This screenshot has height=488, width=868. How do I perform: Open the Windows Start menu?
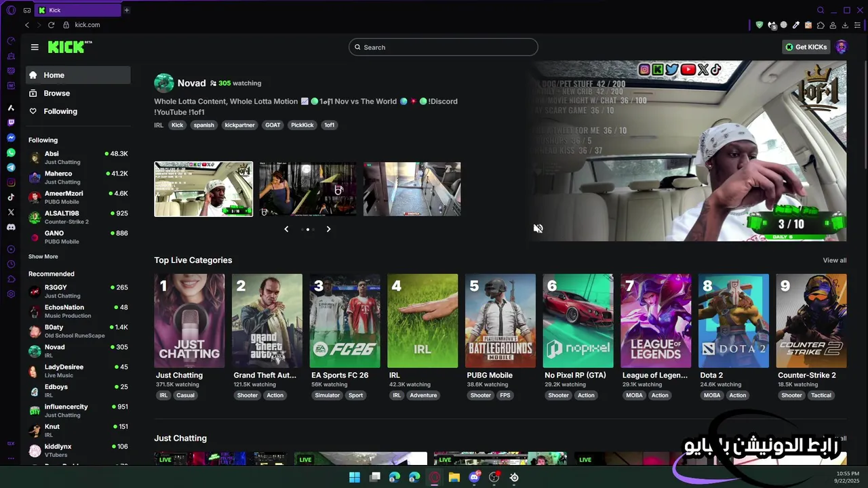click(355, 477)
